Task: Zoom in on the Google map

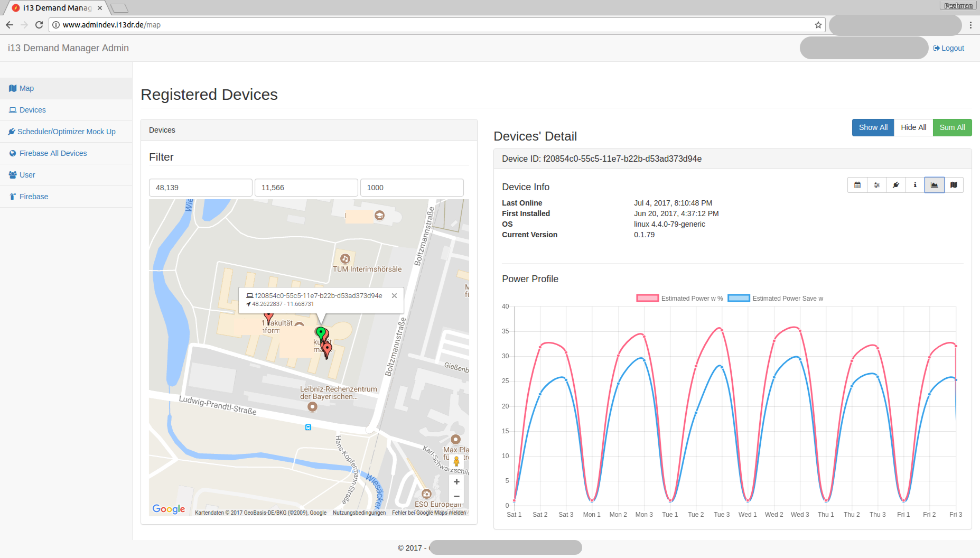Action: [x=456, y=482]
